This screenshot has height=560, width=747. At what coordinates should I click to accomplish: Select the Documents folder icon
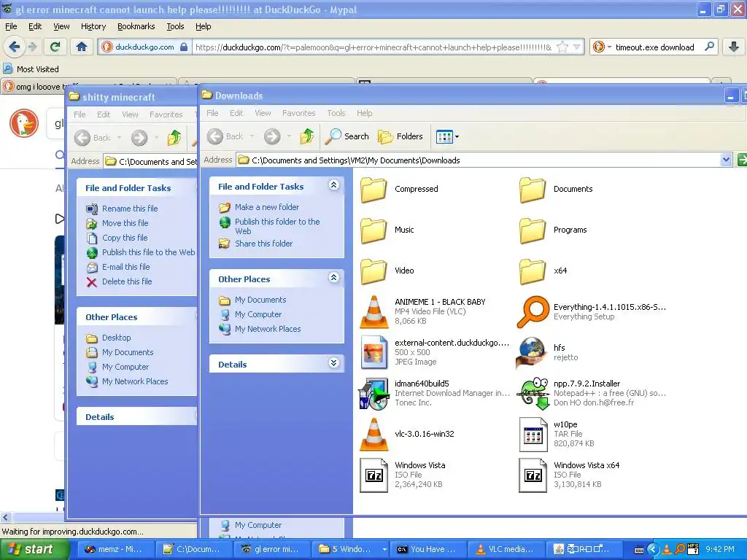[532, 189]
